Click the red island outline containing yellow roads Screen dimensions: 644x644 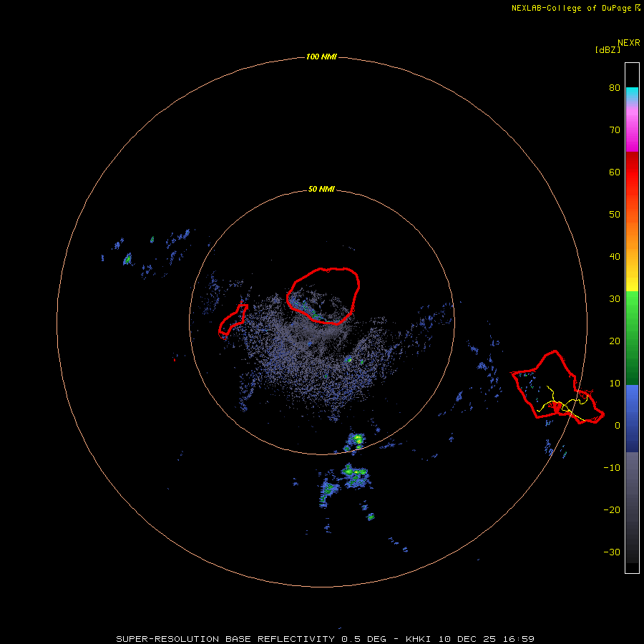[557, 387]
